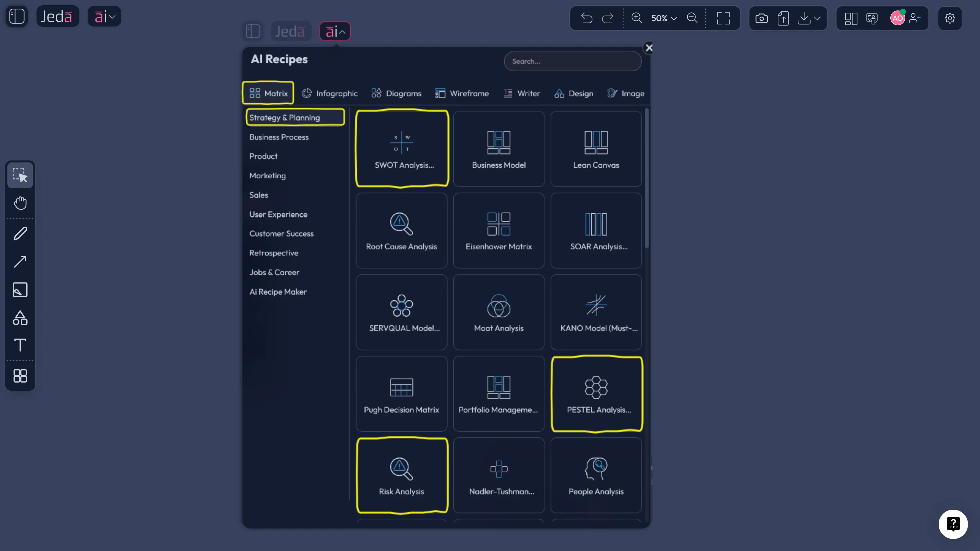
Task: Toggle the left sidebar panel
Action: pyautogui.click(x=17, y=16)
